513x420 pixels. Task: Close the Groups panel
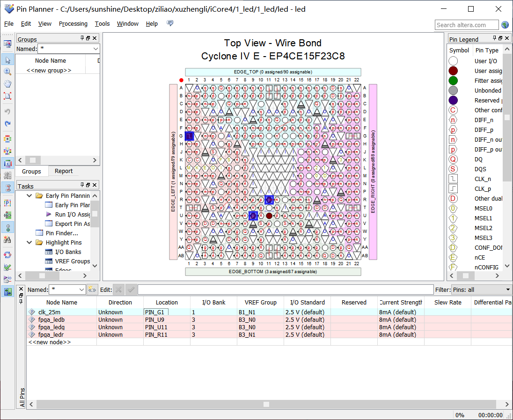[x=95, y=38]
